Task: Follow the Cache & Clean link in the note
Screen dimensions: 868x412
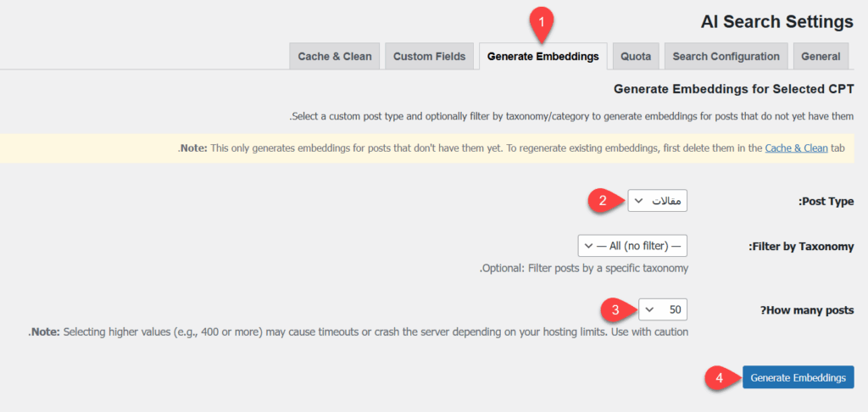Action: pos(796,148)
